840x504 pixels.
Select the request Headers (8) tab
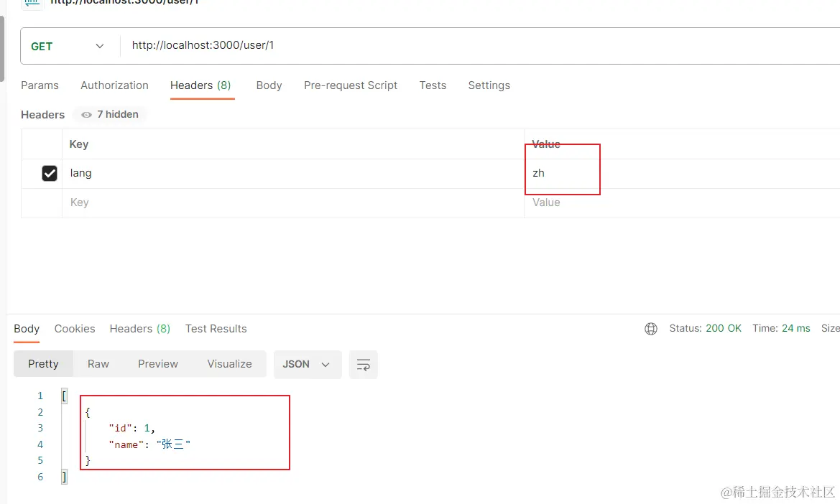click(x=200, y=85)
